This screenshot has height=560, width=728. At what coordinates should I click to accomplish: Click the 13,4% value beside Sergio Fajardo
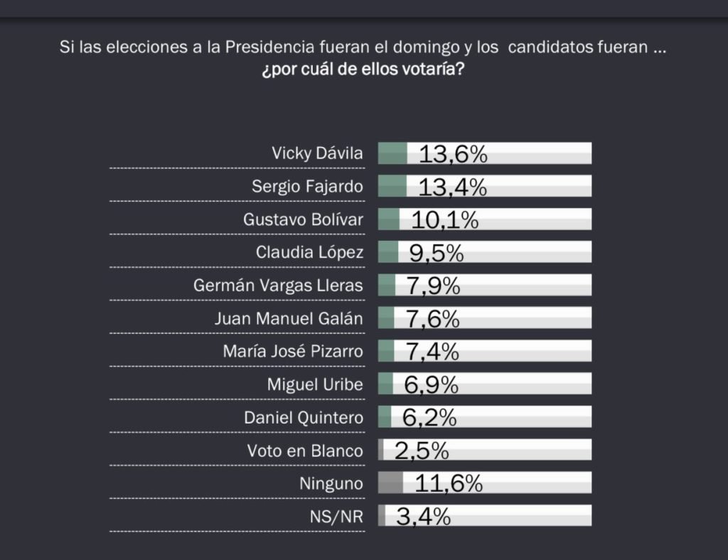tap(452, 186)
